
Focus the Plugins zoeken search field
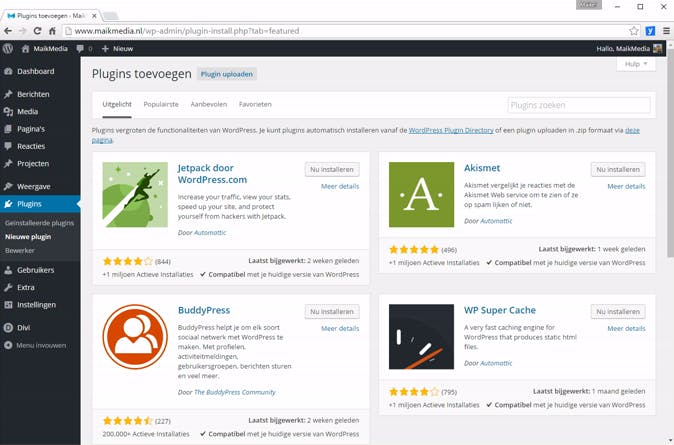(x=579, y=105)
